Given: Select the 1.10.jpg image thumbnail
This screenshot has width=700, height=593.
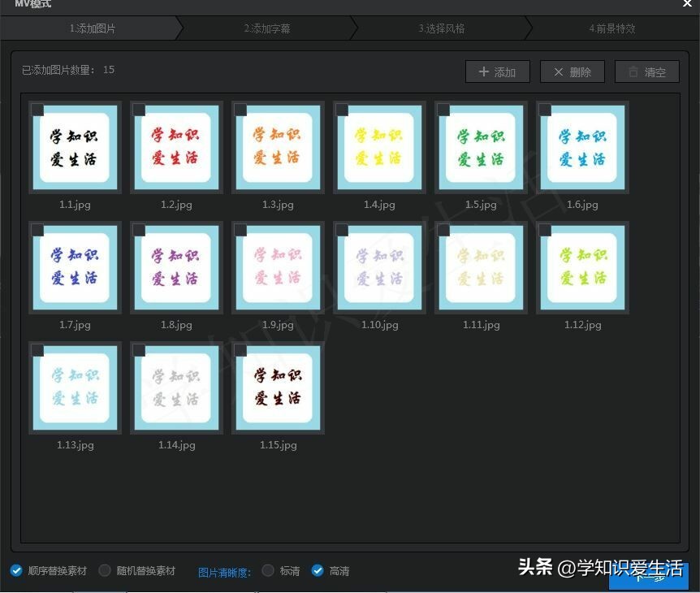Looking at the screenshot, I should (378, 267).
